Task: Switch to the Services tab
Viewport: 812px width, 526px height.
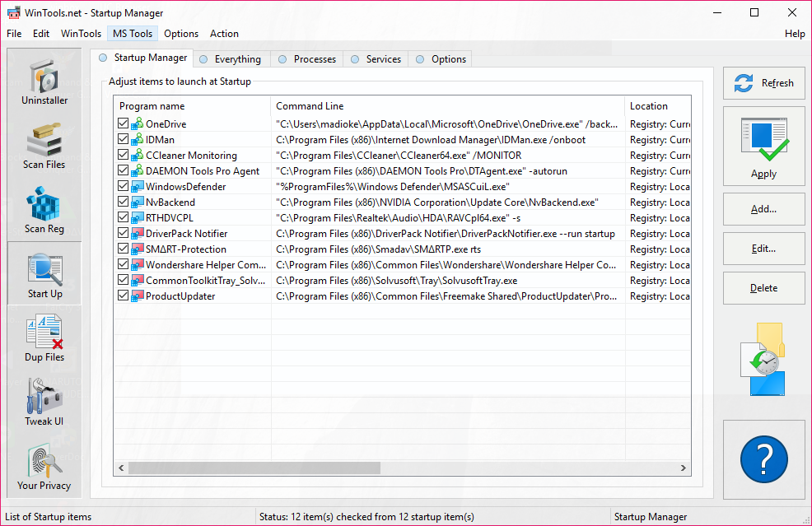Action: click(x=376, y=59)
